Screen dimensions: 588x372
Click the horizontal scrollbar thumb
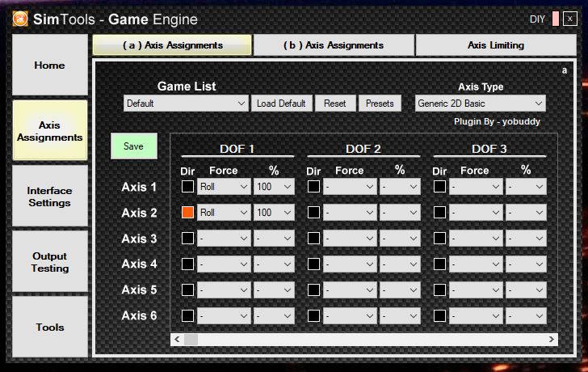[x=191, y=340]
